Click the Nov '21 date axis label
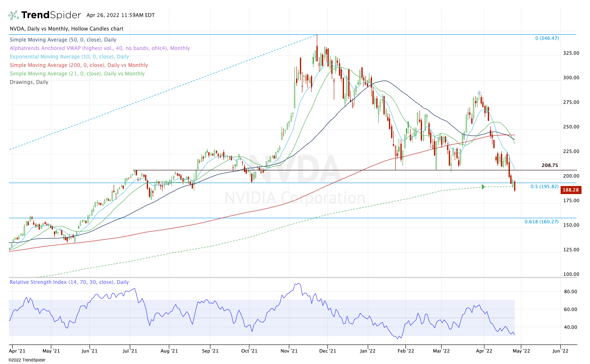Viewport: 590px width, 364px height. pyautogui.click(x=288, y=351)
